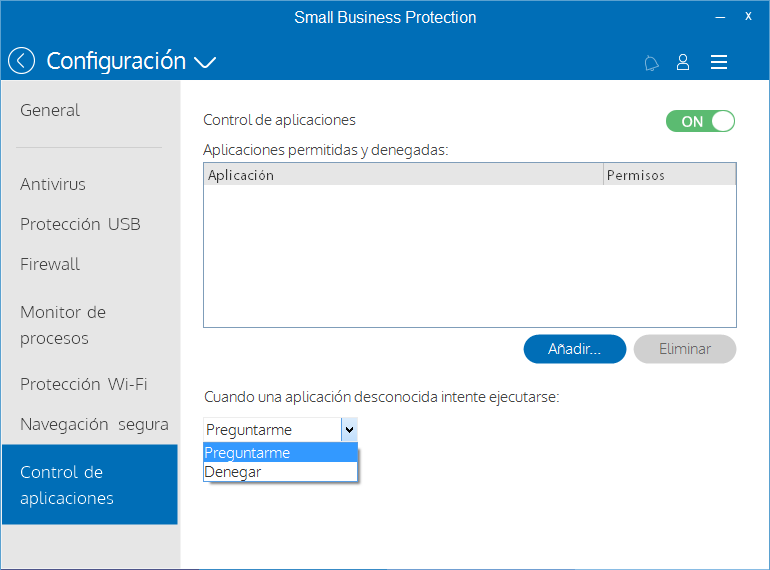This screenshot has width=770, height=570.
Task: Minimize the Small Business Protection window
Action: click(720, 17)
